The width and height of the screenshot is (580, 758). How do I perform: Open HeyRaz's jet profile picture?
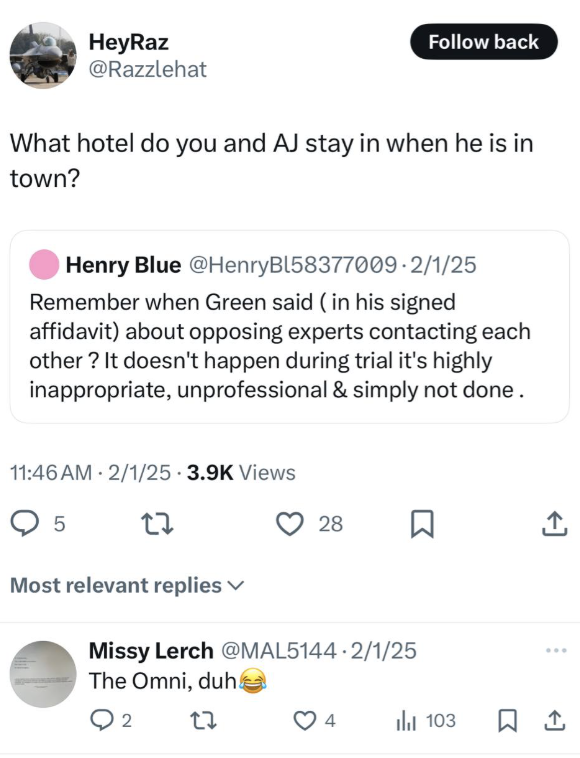point(43,55)
